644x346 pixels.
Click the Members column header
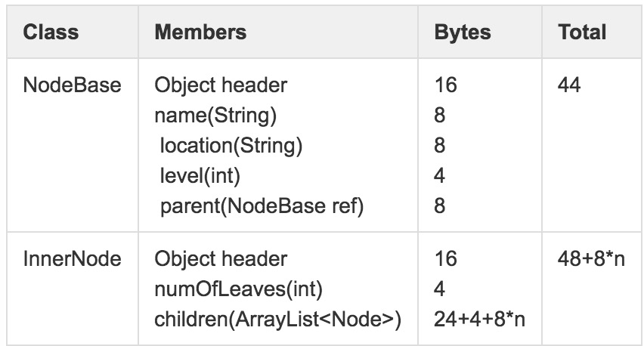[x=200, y=32]
